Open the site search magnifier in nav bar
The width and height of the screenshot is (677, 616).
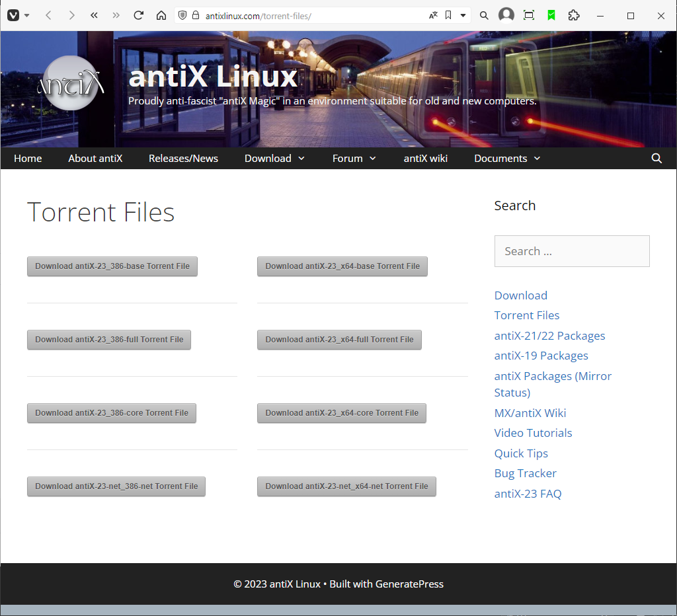coord(657,159)
